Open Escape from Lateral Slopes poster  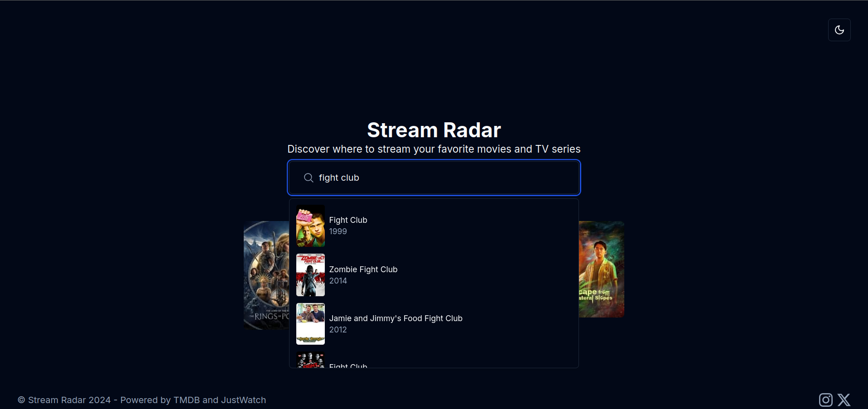(601, 269)
